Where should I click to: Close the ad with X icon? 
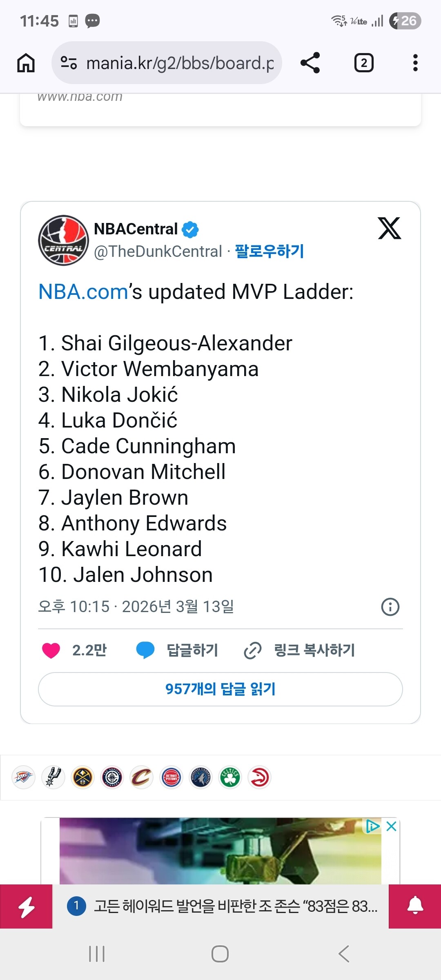(391, 826)
